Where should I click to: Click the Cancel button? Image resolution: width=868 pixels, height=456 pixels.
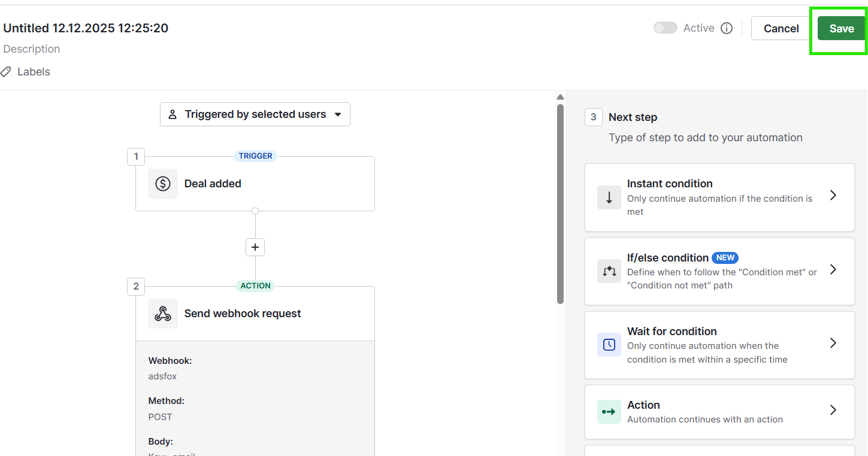(x=781, y=29)
